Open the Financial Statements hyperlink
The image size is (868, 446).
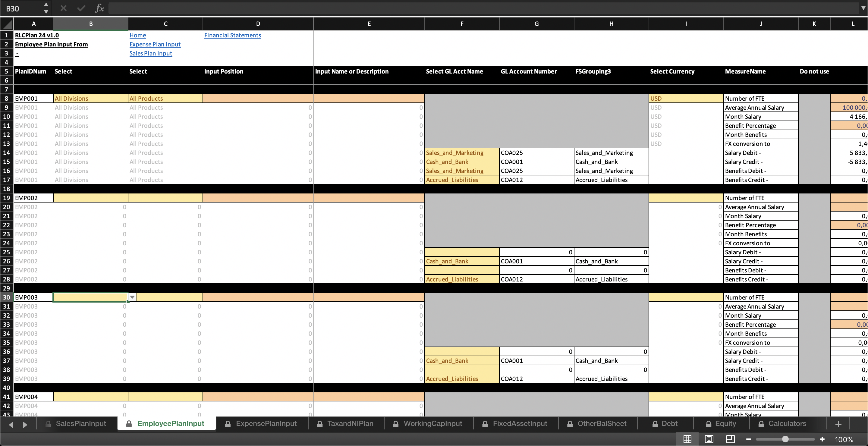(232, 35)
